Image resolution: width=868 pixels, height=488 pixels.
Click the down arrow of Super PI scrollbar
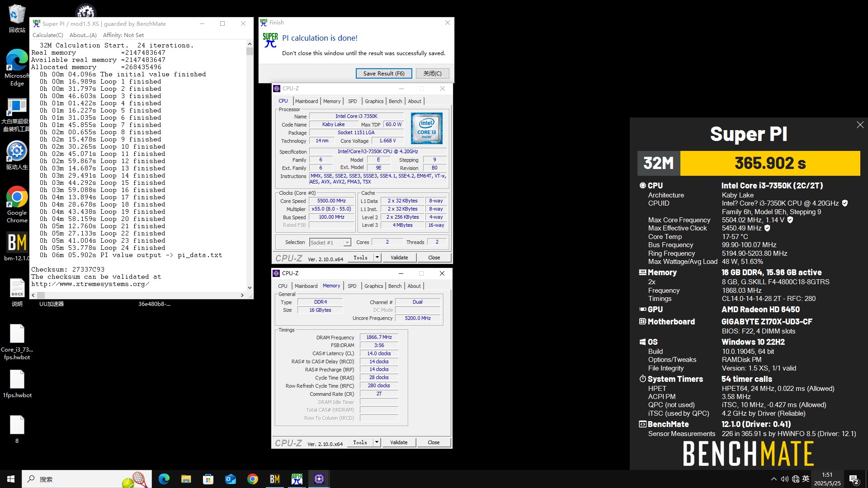250,288
